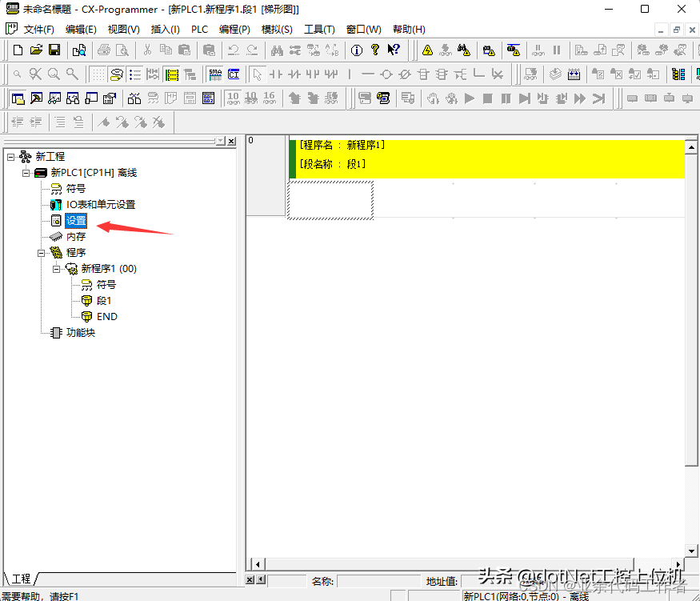Select 段1 in the program tree
700x601 pixels.
pyautogui.click(x=103, y=301)
